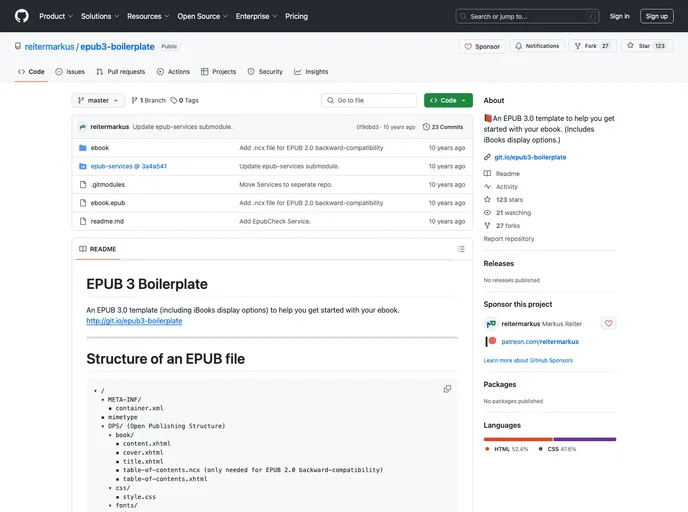Open the Releases heading link

click(498, 264)
